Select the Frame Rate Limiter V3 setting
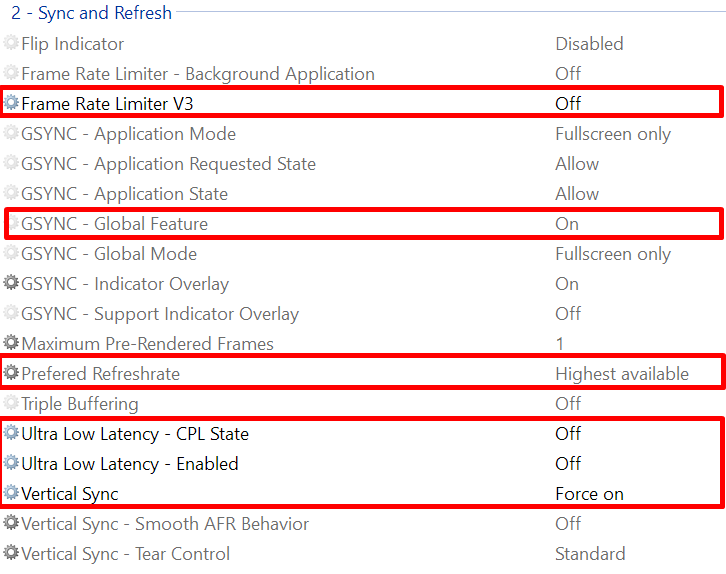This screenshot has width=726, height=574. (x=107, y=104)
